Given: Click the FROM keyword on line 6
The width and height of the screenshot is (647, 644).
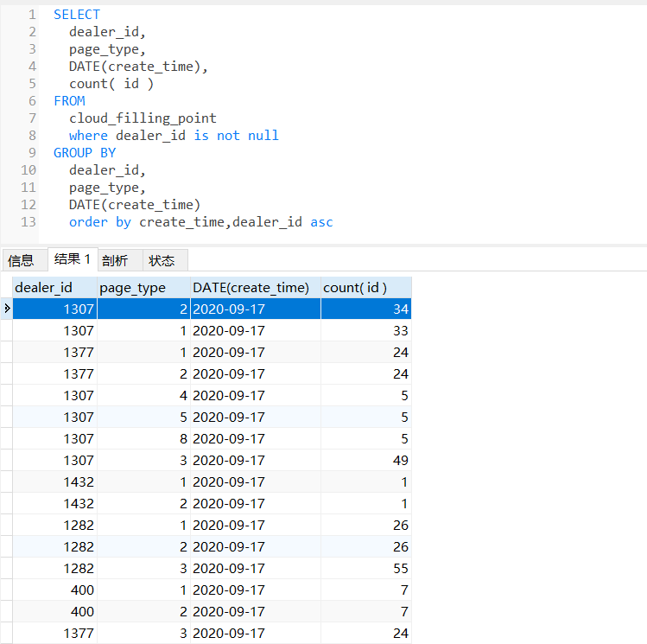Looking at the screenshot, I should tap(69, 101).
